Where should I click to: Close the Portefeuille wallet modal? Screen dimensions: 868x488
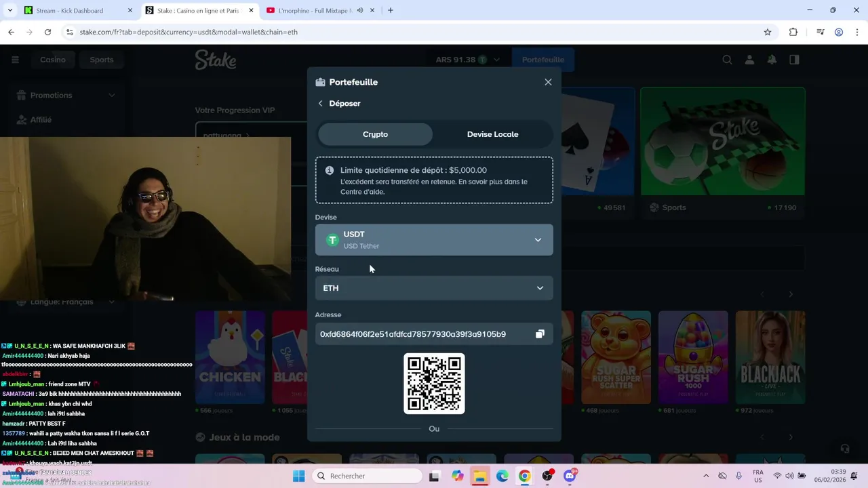(548, 82)
